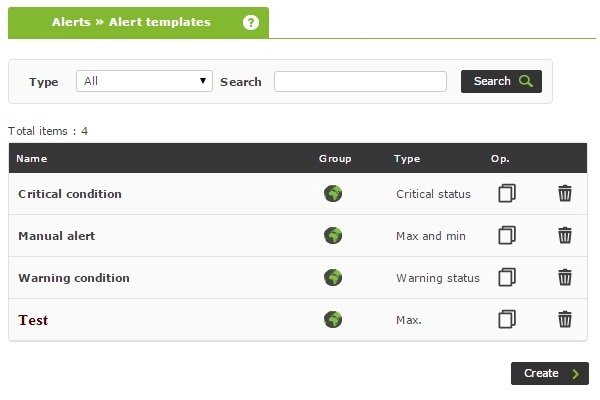Click the group globe icon for Test
The height and width of the screenshot is (400, 600).
333,319
